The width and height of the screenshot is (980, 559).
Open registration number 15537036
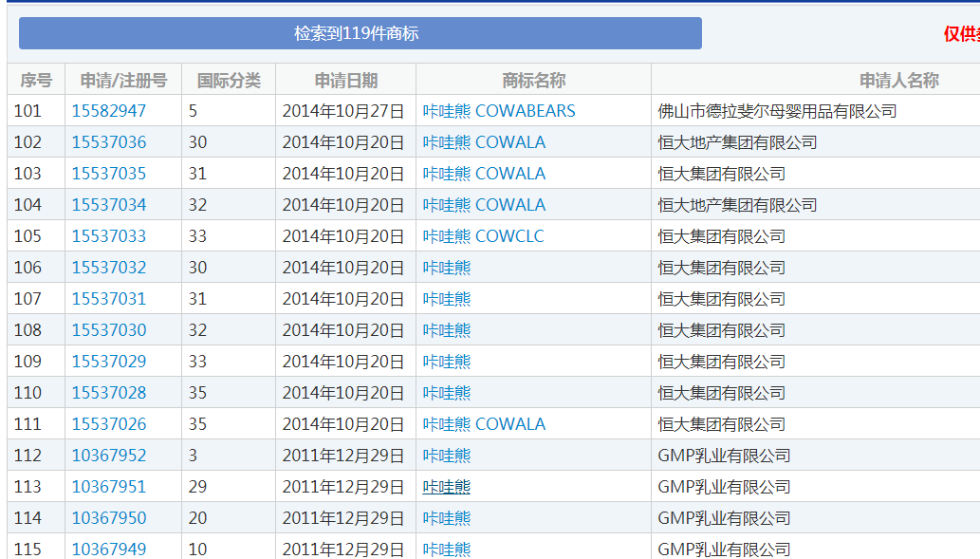(109, 142)
